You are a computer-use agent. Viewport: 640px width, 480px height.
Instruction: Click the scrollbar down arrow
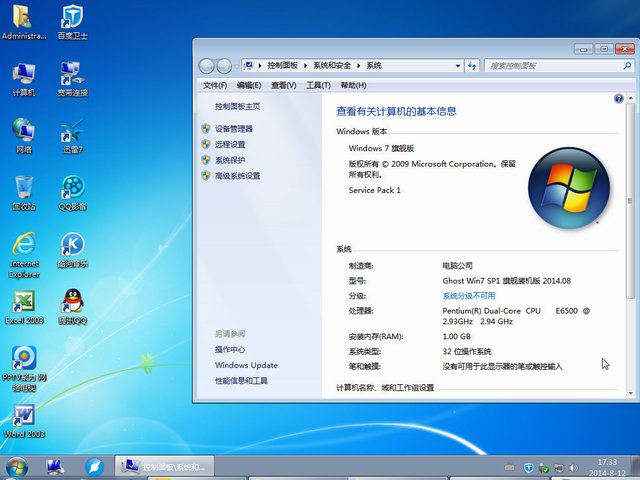(630, 393)
